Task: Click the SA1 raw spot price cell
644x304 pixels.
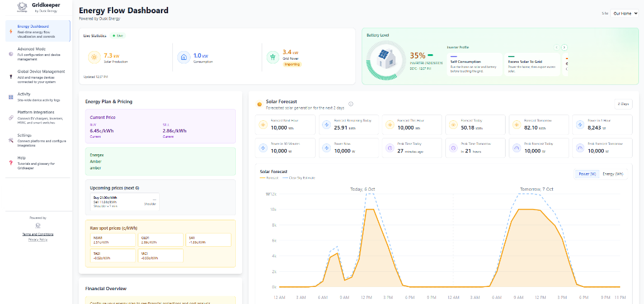Action: point(208,240)
